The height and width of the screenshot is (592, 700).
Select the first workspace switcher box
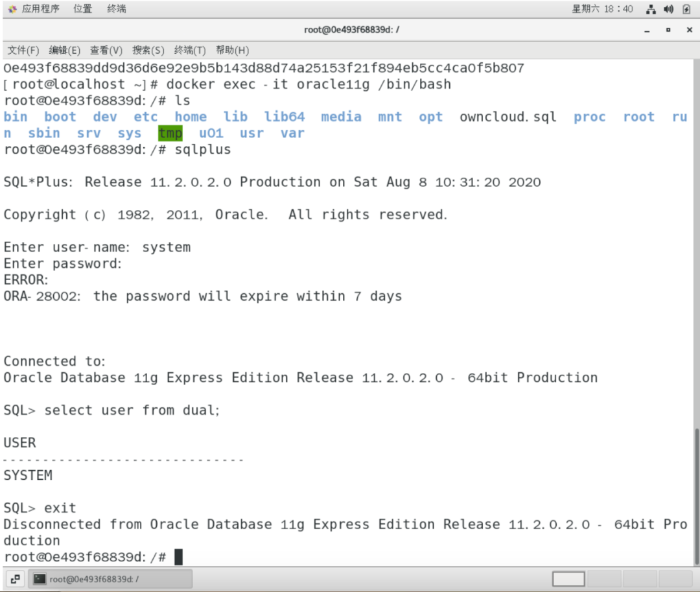tap(568, 579)
